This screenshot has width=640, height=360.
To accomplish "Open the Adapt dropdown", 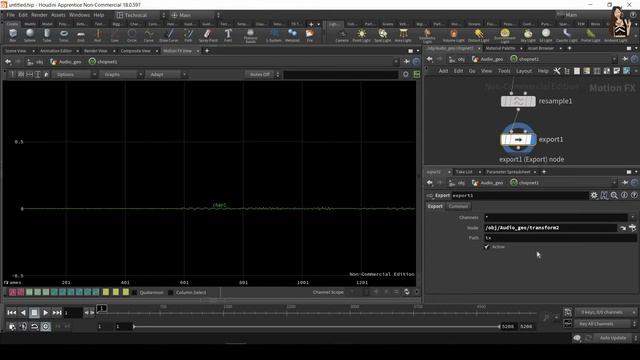I will pos(166,75).
